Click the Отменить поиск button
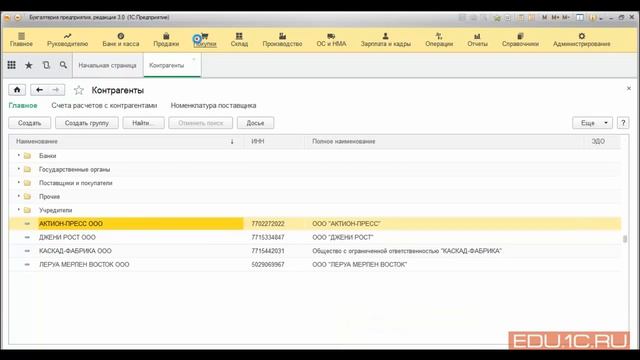The width and height of the screenshot is (640, 360). (x=200, y=123)
